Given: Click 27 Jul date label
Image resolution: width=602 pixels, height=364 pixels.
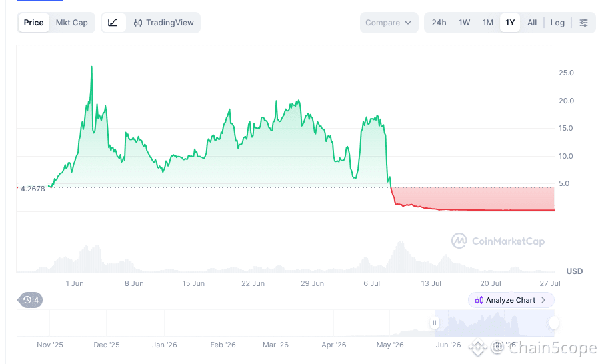Looking at the screenshot, I should coord(550,283).
